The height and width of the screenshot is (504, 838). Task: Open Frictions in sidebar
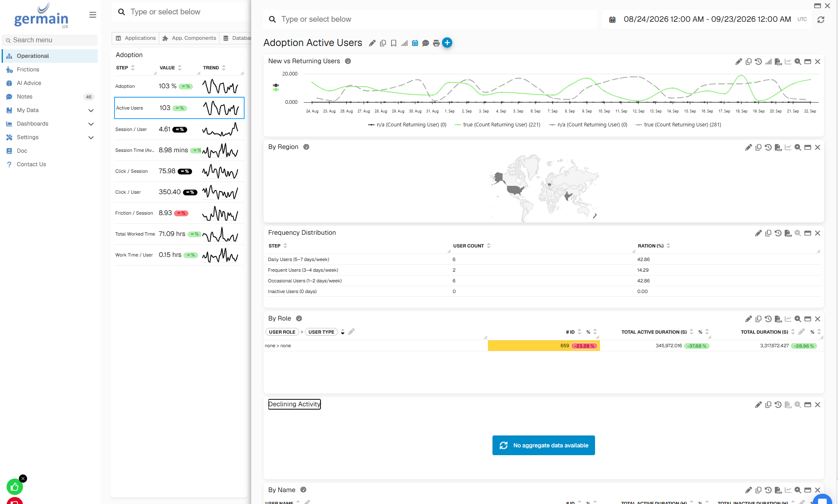(50, 70)
